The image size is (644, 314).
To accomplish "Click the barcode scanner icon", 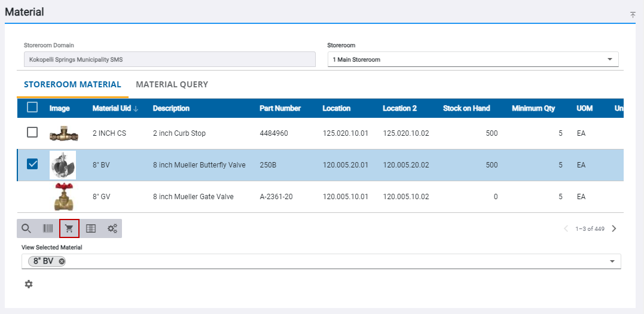I will [48, 228].
